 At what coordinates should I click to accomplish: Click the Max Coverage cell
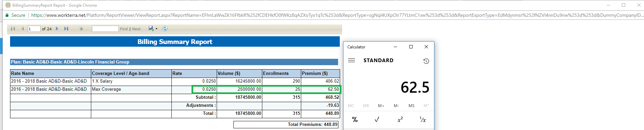click(x=131, y=89)
